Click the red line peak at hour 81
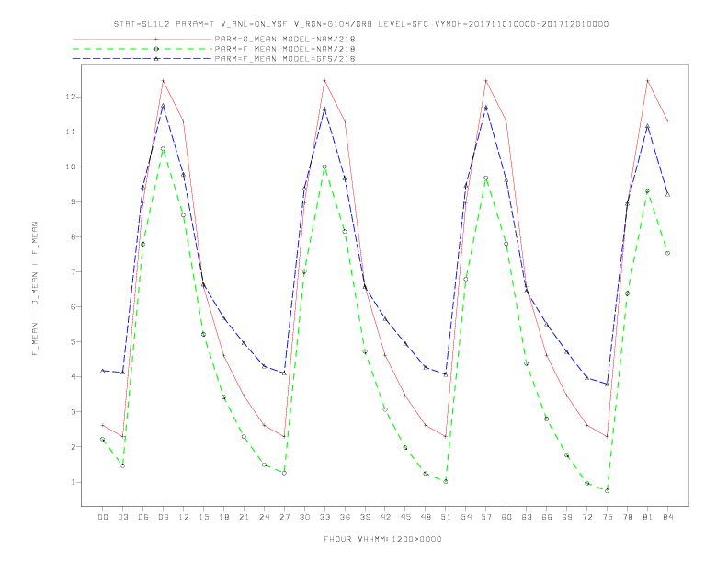 [x=648, y=81]
